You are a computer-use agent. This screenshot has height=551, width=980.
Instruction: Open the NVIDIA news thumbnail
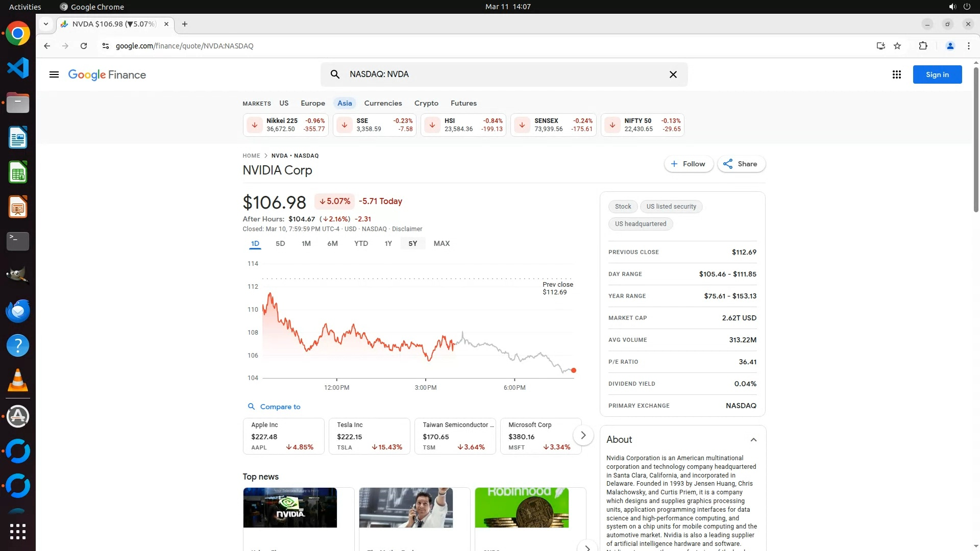[290, 508]
